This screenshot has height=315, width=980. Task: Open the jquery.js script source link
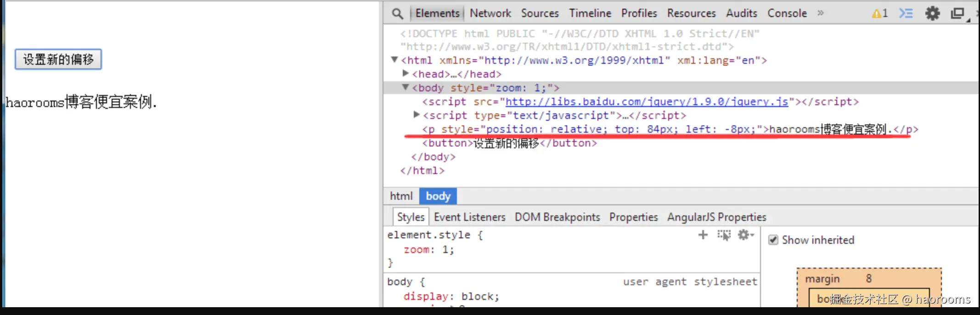tap(647, 101)
